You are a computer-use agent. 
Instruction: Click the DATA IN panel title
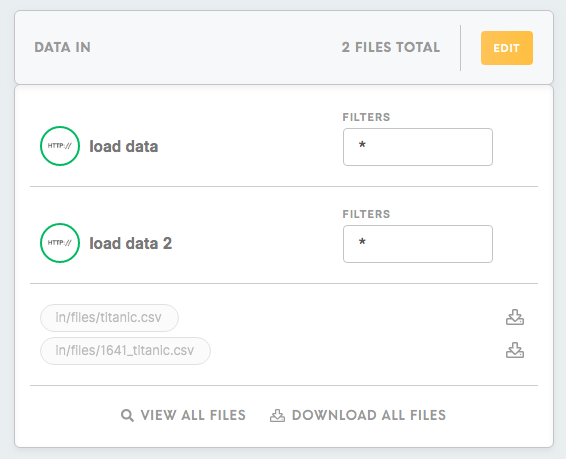click(x=62, y=47)
